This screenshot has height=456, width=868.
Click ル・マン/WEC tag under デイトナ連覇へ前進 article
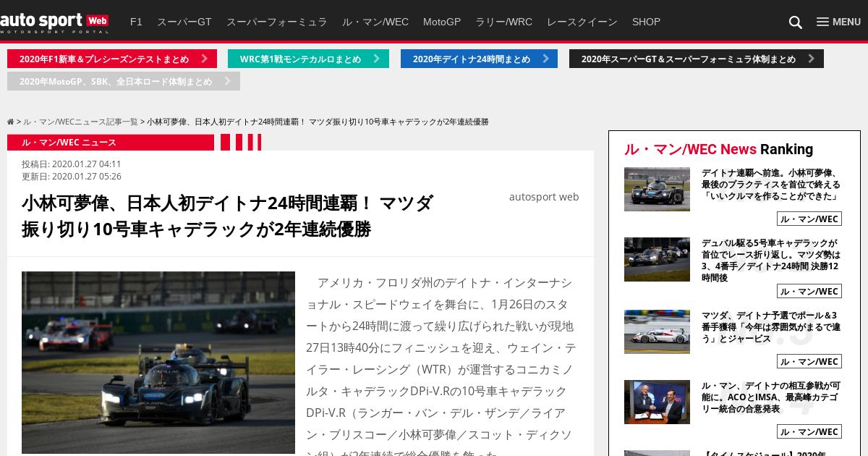809,219
